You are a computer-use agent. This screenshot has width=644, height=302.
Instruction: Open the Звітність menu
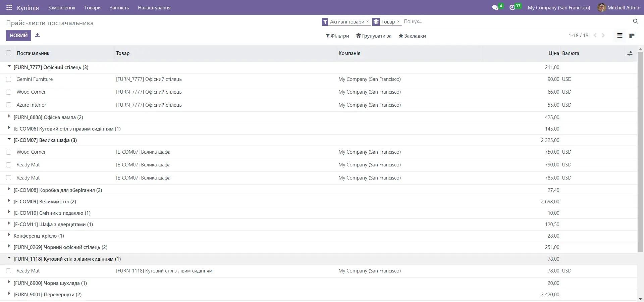point(119,7)
